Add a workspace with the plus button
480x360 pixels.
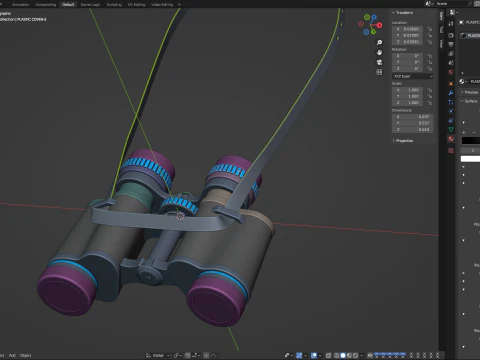pos(179,4)
